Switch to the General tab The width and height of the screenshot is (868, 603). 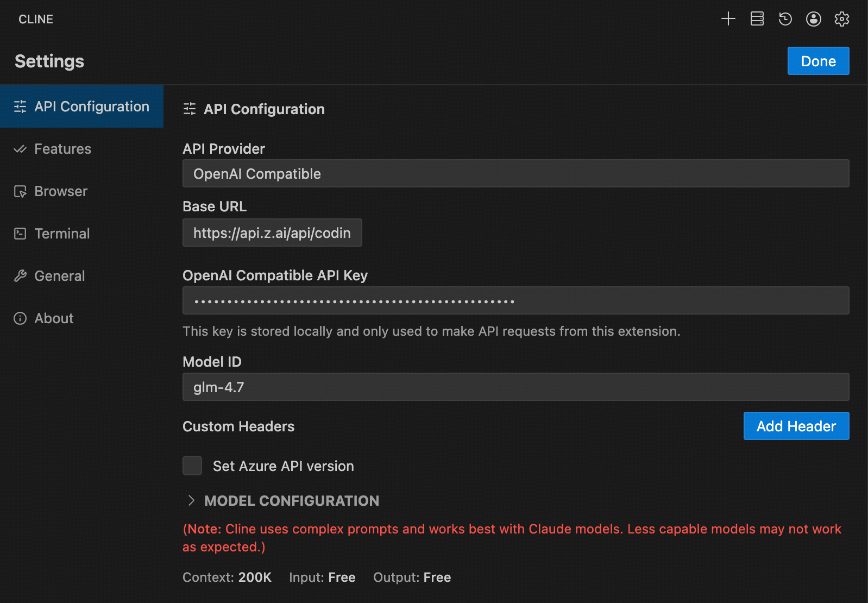click(x=59, y=276)
